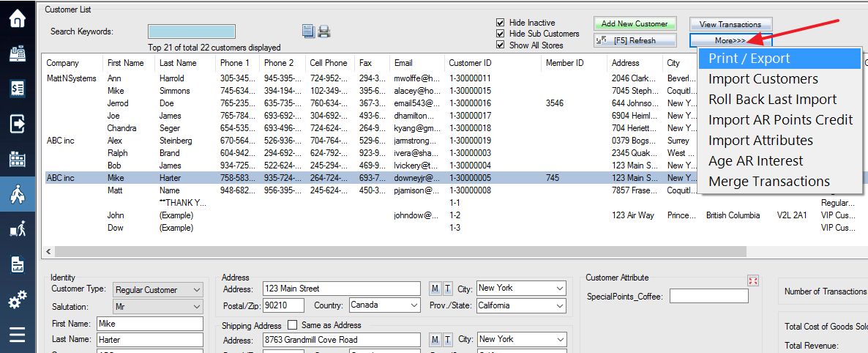Viewport: 868px width, 353px height.
Task: Click the scrollbar left arrow under customer list
Action: 49,252
